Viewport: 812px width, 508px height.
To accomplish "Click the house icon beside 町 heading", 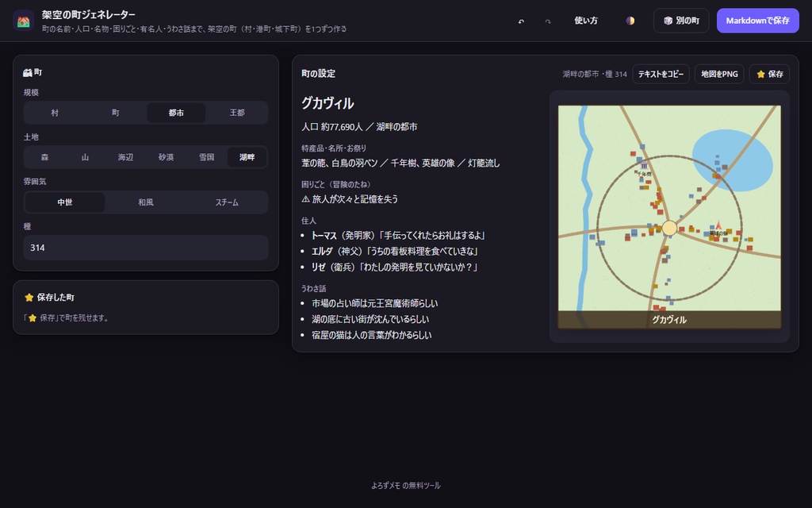I will [28, 72].
